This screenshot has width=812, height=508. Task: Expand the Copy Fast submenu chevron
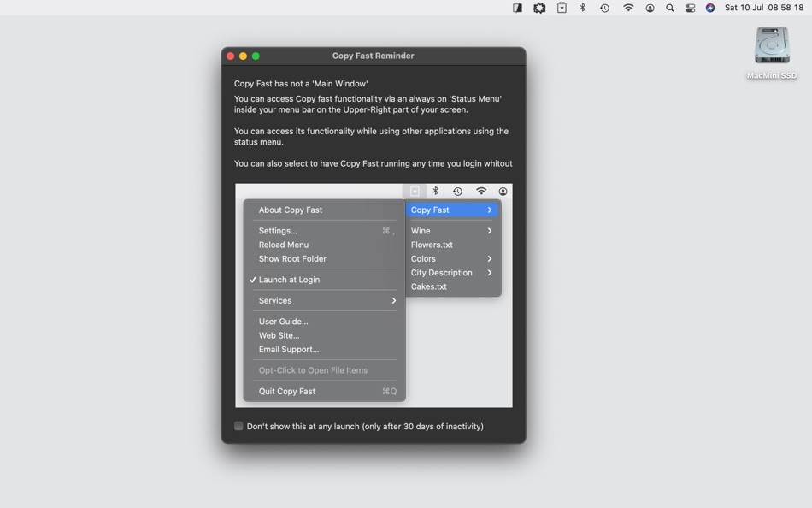pos(490,210)
